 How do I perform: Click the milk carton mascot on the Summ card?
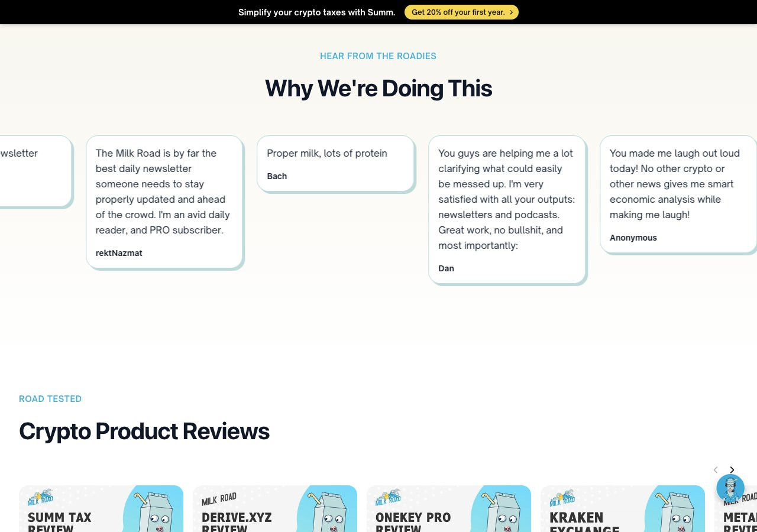pyautogui.click(x=153, y=511)
